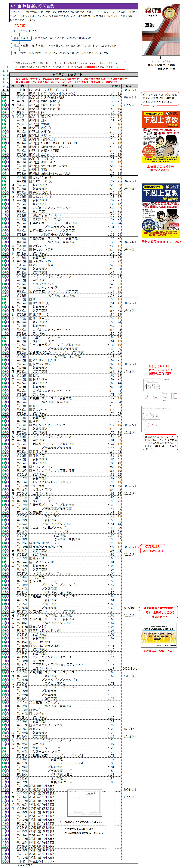Screen dimensions: 181x868
Task: Select the 講義内容 column header
Action: 67,86
